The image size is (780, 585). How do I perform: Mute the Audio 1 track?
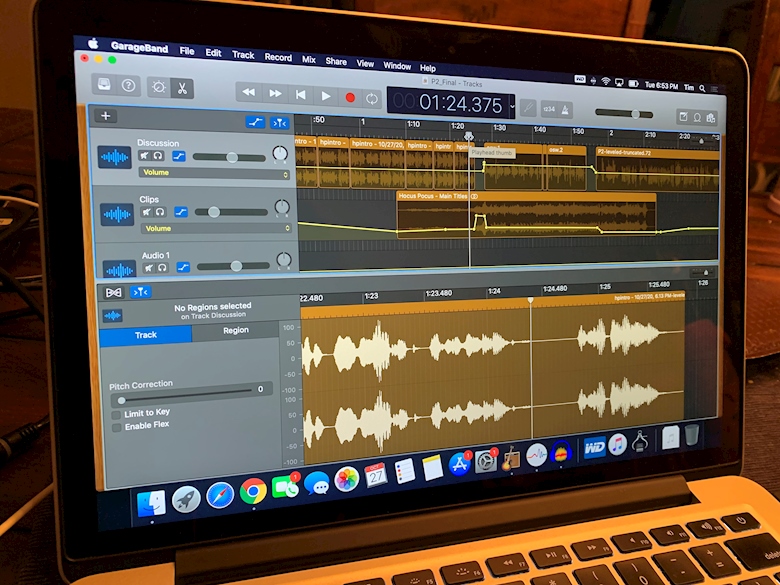(x=149, y=268)
